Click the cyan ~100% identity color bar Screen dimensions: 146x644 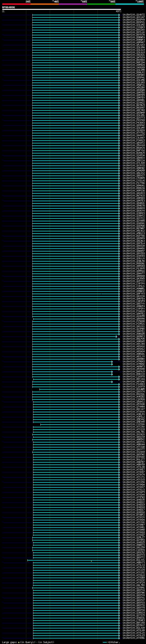pyautogui.click(x=130, y=4)
